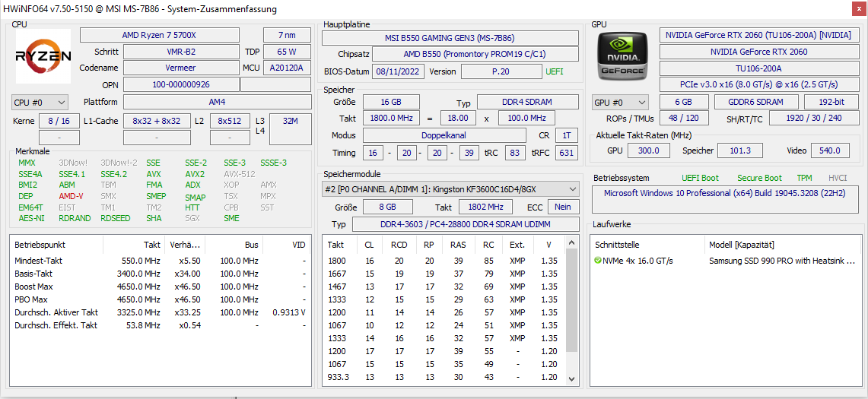Click the GDDR6 SDRAM field
Viewport: 868px width, 399px height.
pos(756,103)
